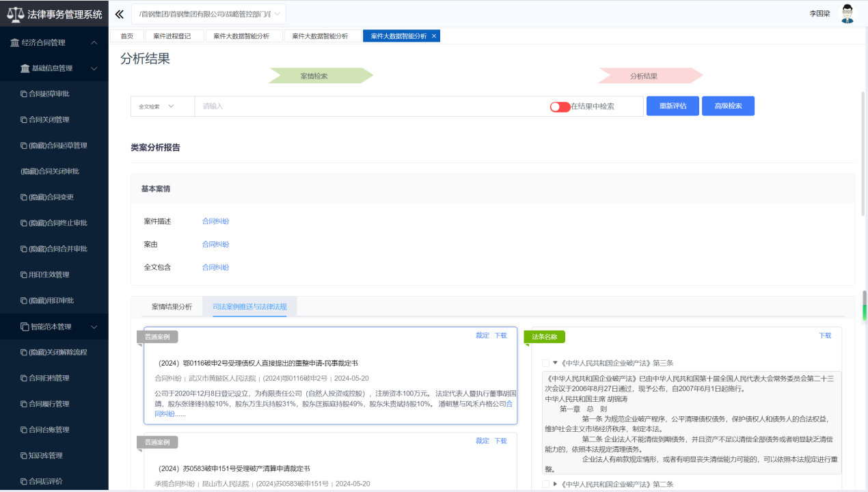
Task: Click the scales logo of 法律事务管理系统
Action: click(x=15, y=14)
